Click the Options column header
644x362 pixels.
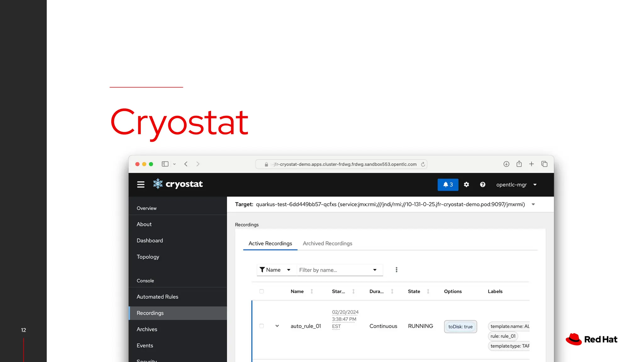tap(453, 292)
